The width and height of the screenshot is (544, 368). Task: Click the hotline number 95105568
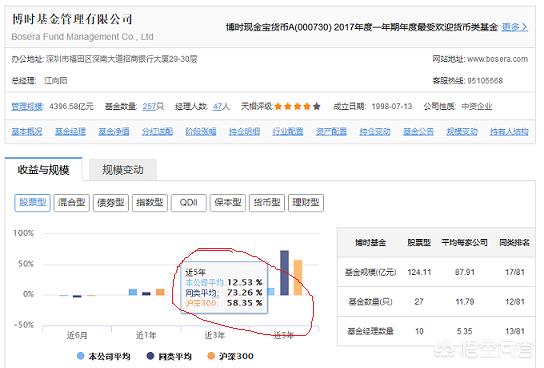click(x=485, y=81)
